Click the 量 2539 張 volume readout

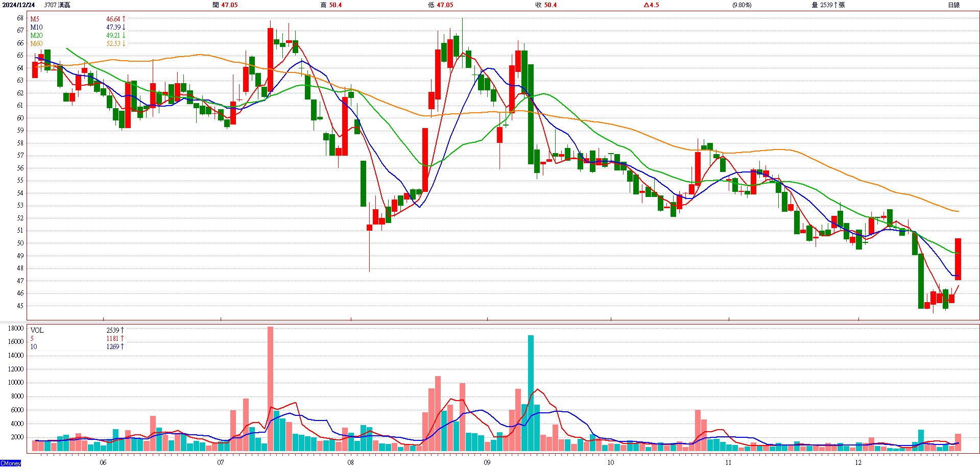828,5
